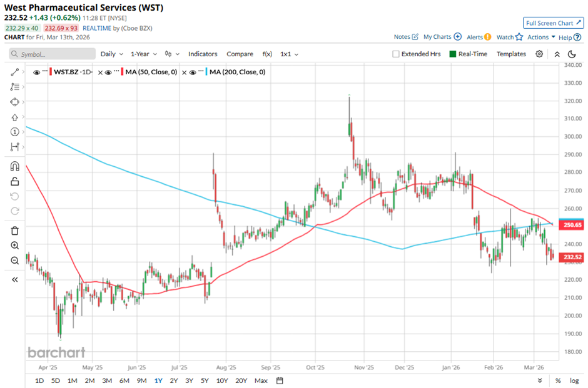588x388 pixels.
Task: Select the 5Y time range
Action: click(205, 381)
